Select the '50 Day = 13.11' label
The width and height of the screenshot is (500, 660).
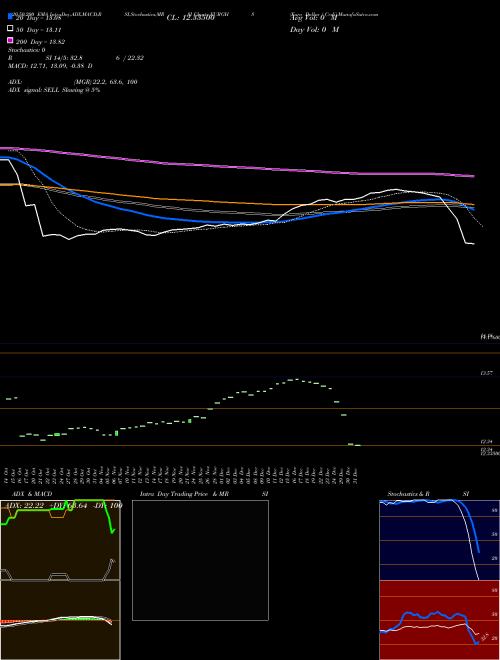pos(39,30)
